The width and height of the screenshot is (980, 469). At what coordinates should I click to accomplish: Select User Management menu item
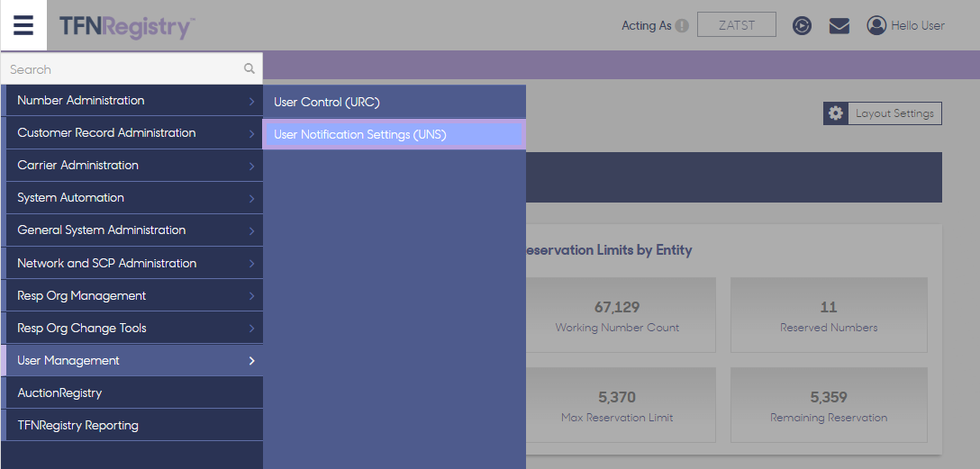pyautogui.click(x=132, y=360)
